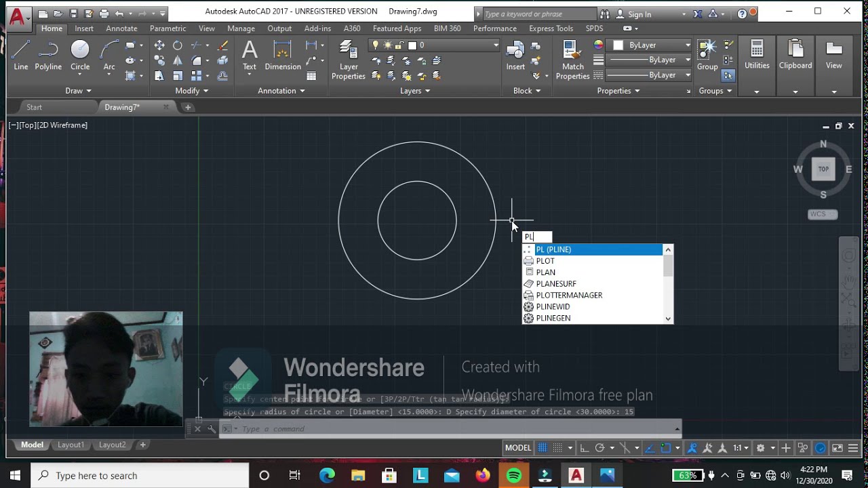This screenshot has width=868, height=488.
Task: Select PL (PLINE) from autocomplete list
Action: [592, 249]
